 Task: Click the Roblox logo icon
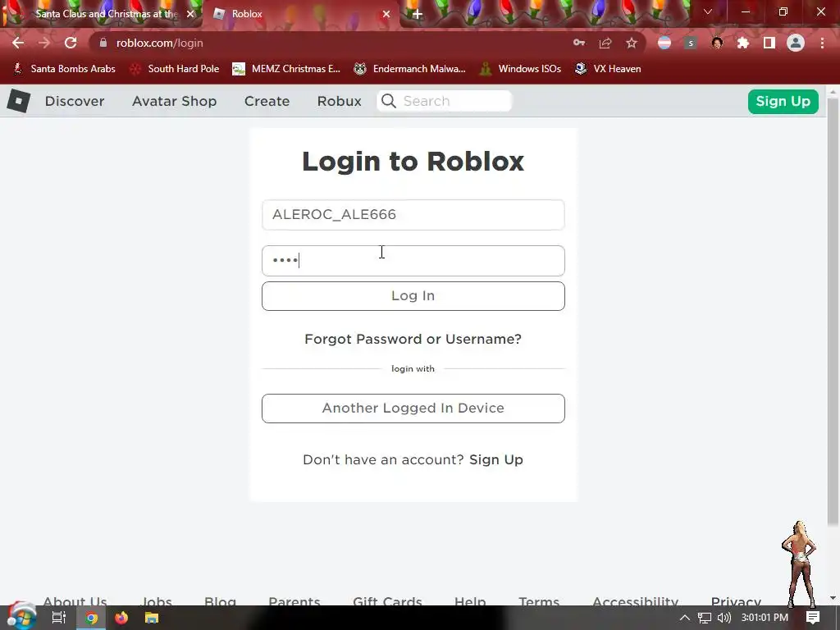[x=19, y=101]
